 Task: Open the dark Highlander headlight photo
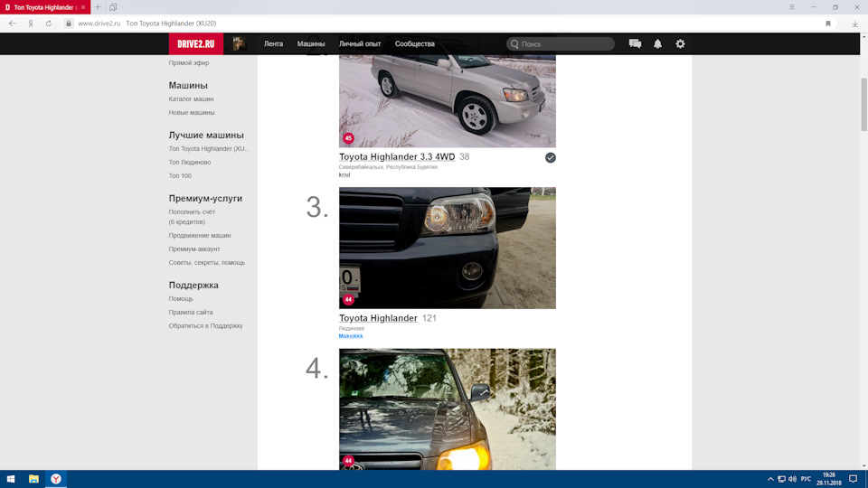(448, 248)
